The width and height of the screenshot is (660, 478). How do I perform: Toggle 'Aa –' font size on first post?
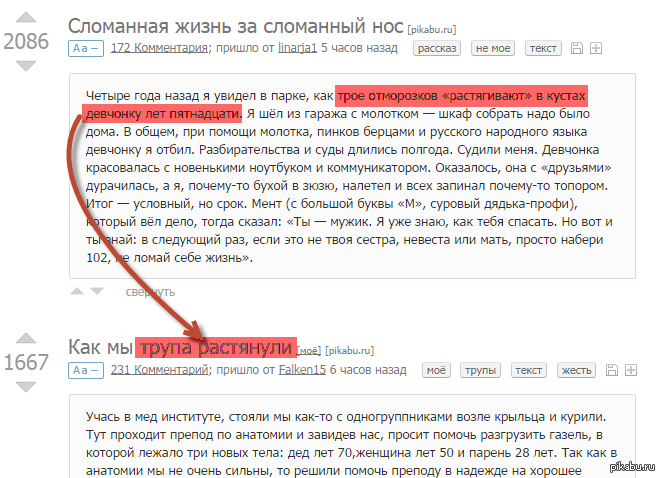point(85,48)
